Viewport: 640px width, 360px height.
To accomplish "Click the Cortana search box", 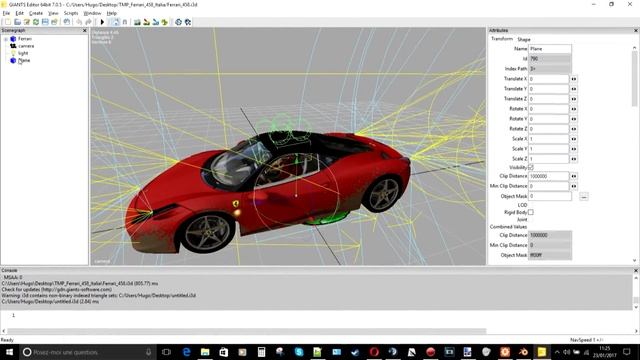I will pyautogui.click(x=88, y=352).
